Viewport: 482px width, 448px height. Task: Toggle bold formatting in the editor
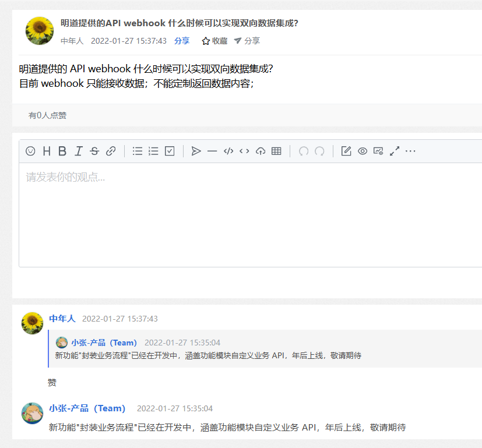(62, 151)
